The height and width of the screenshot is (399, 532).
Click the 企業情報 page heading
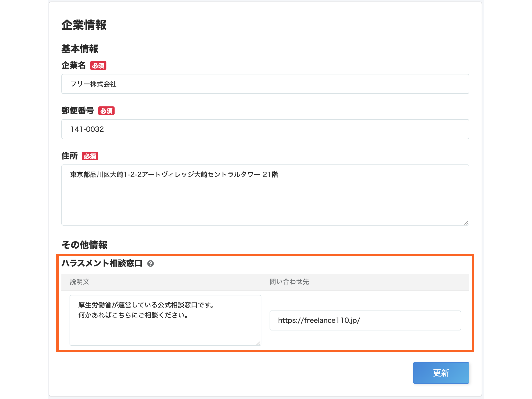[x=84, y=25]
